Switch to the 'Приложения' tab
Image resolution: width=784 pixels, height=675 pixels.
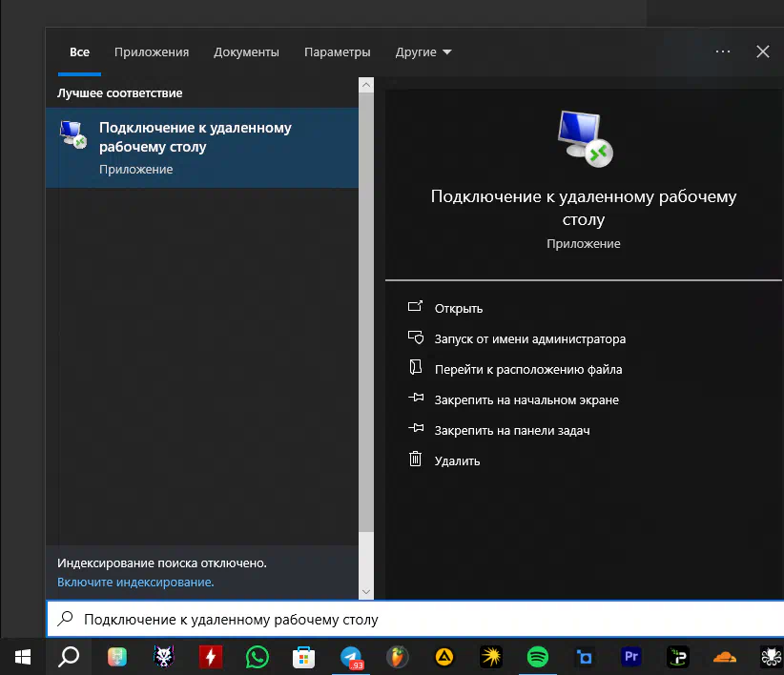(x=152, y=52)
